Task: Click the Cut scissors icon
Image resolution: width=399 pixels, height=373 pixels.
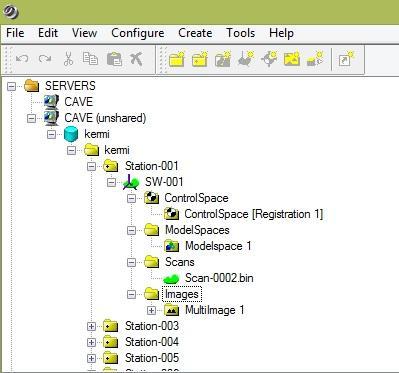Action: [68, 59]
